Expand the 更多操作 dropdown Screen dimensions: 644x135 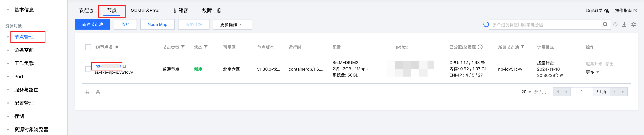pos(232,25)
